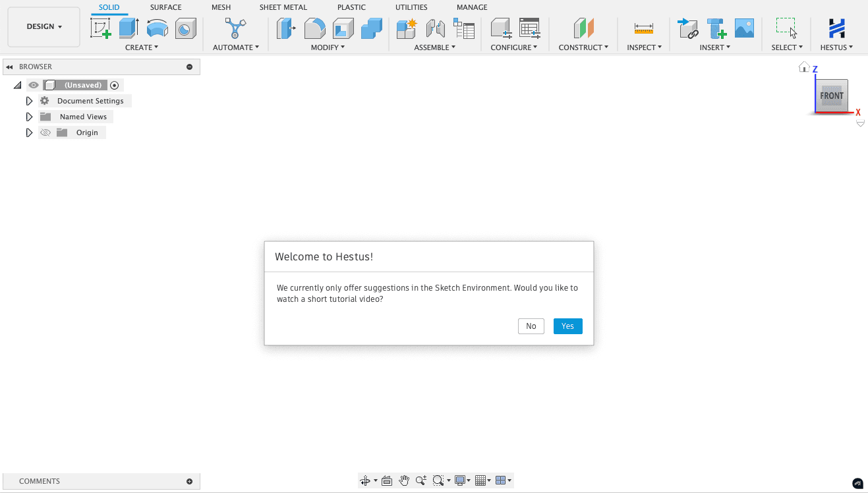The image size is (868, 493).
Task: Select the Pan hand tool
Action: (404, 480)
